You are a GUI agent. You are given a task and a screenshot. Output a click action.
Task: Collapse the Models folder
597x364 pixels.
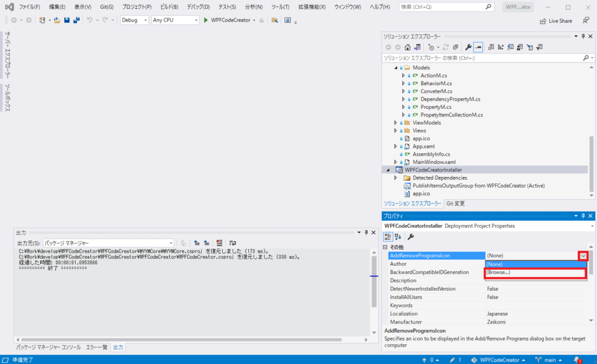[396, 68]
